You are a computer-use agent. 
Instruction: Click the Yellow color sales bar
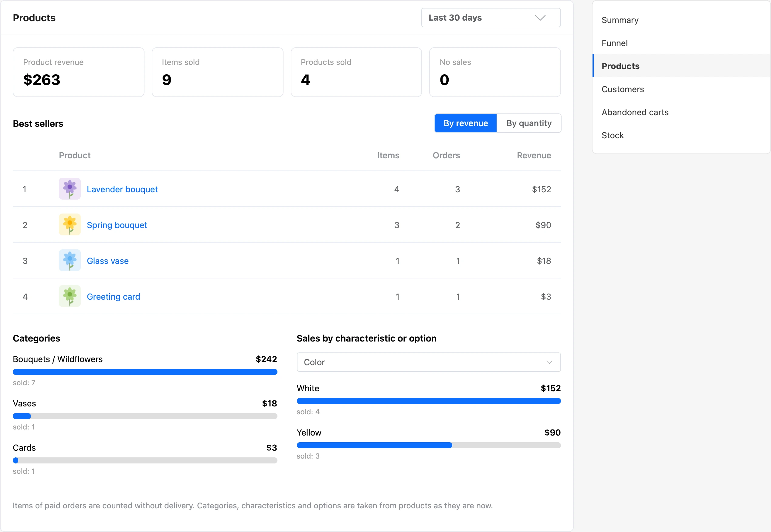pos(428,445)
